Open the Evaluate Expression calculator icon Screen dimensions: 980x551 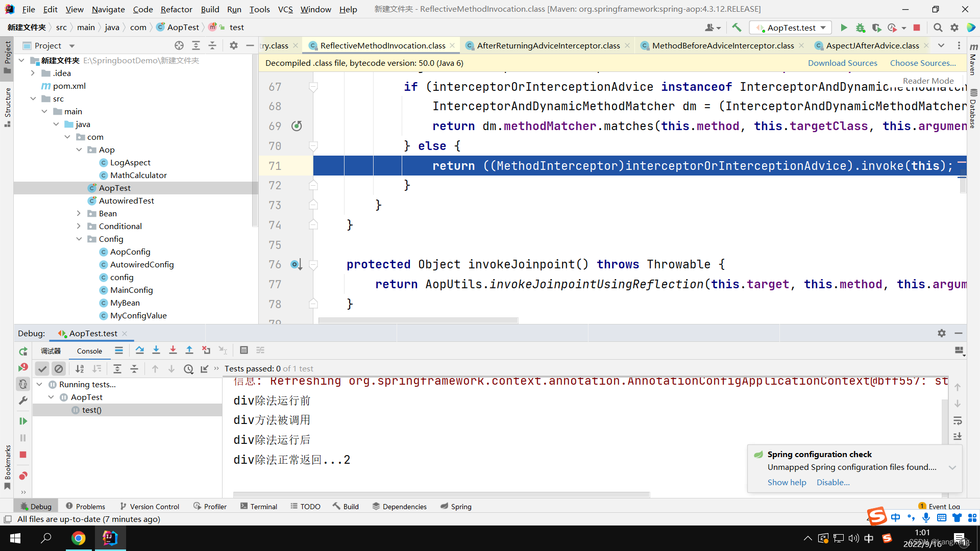click(x=243, y=350)
